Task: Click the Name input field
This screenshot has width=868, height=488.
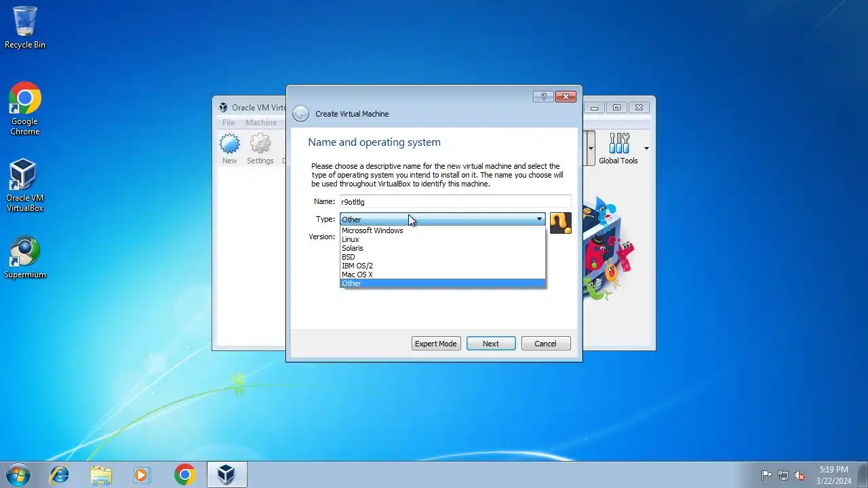Action: tap(455, 201)
